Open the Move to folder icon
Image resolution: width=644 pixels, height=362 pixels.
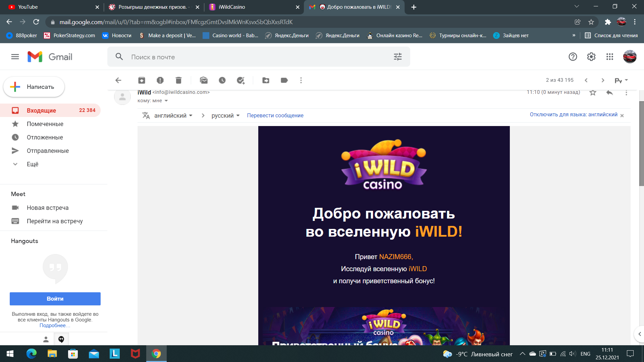pos(266,80)
